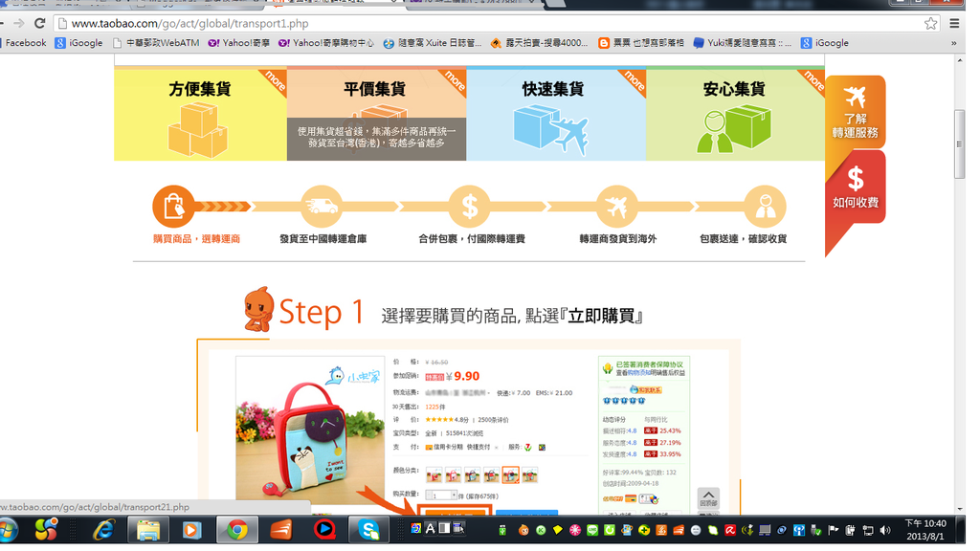Viewport: 980px width, 551px height.
Task: Click the 合併包裹，付國際轉運費 step label
Action: point(472,238)
